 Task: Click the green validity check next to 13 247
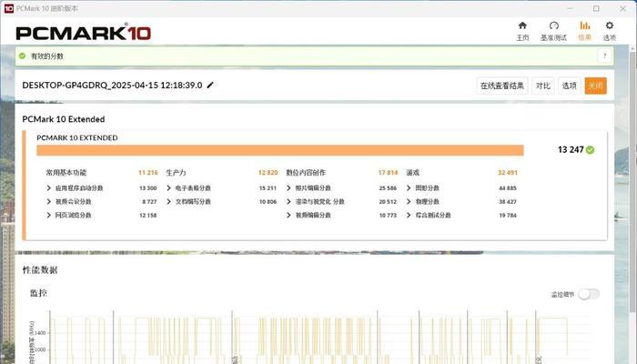point(590,150)
